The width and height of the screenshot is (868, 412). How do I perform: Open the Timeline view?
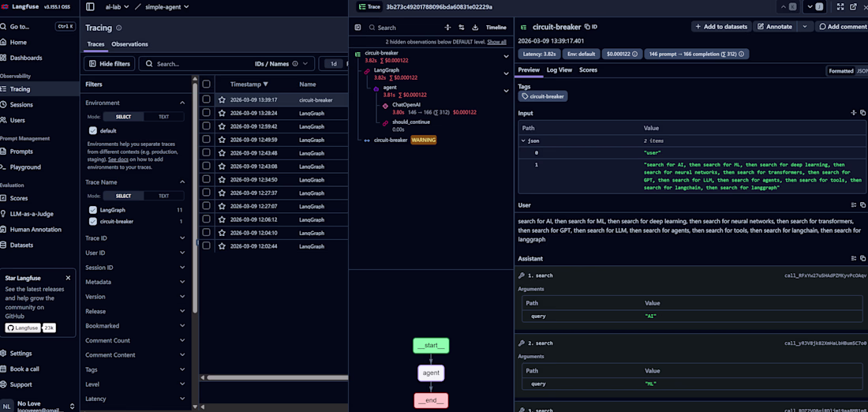(496, 27)
